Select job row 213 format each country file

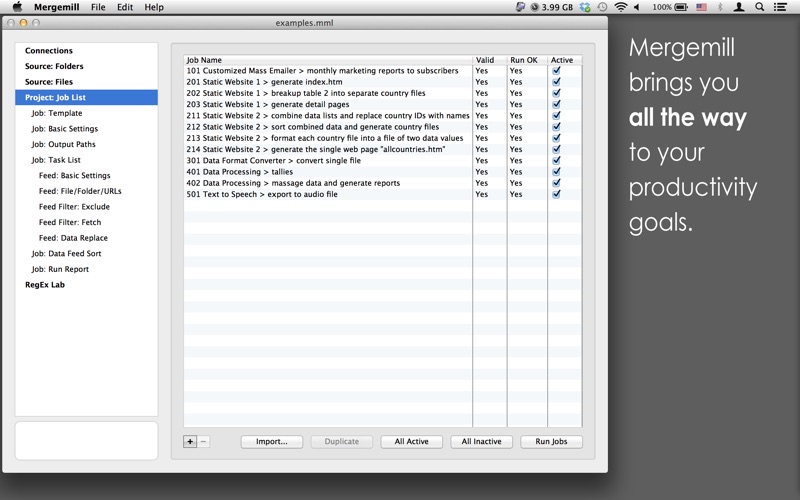pos(383,138)
